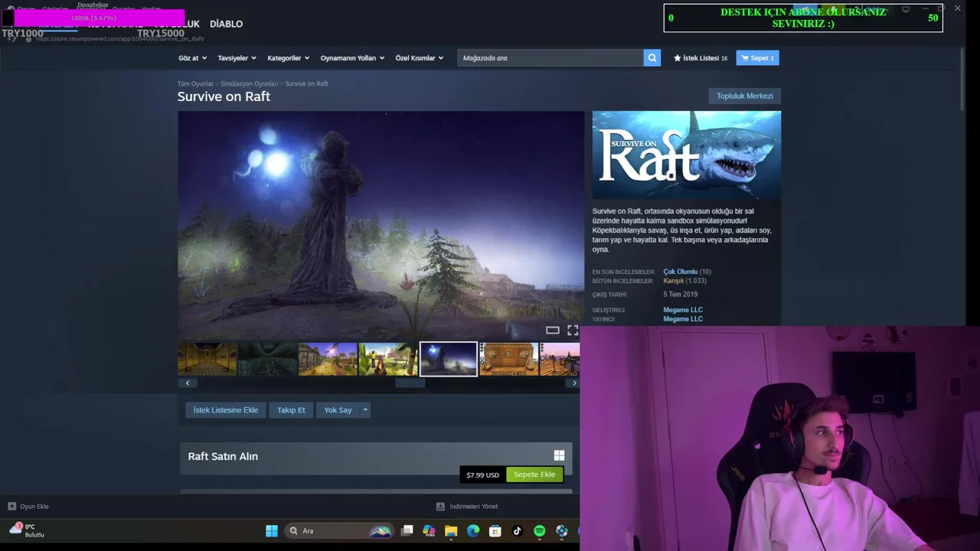This screenshot has width=980, height=551.
Task: Click the release date 5 Tem 2019
Action: click(x=681, y=295)
